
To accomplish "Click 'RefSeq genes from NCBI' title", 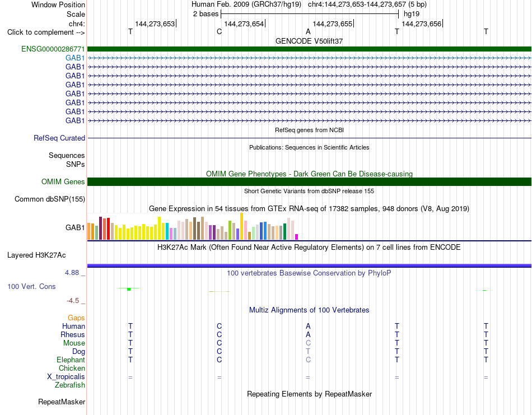I will point(309,130).
